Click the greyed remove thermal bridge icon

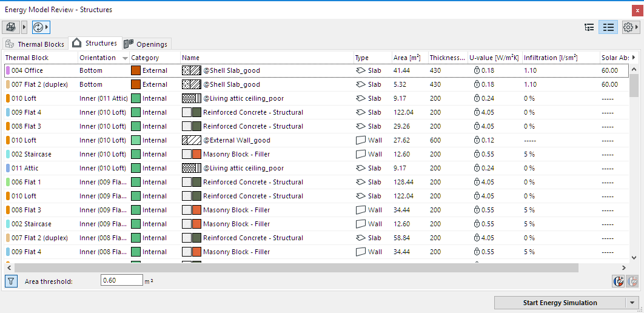pyautogui.click(x=632, y=281)
